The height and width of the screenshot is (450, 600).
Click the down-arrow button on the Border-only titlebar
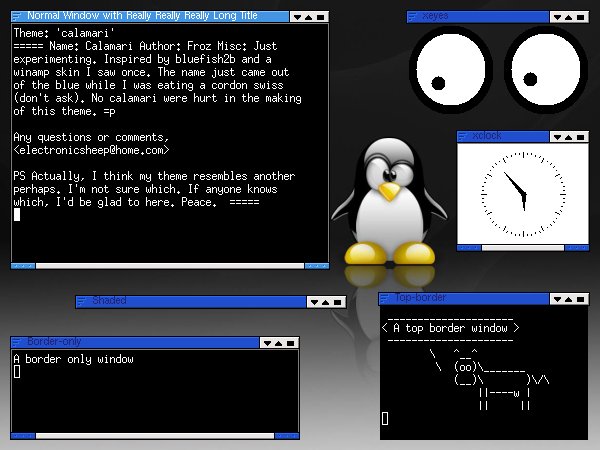(267, 343)
